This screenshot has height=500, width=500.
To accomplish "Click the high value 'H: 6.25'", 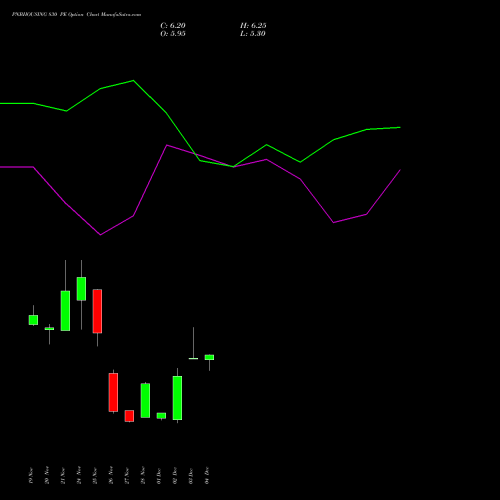I will pos(253,26).
